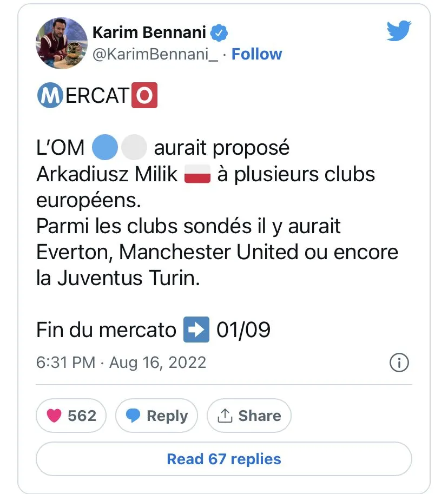Click the red O emoji in MERCATO
The image size is (448, 494).
pyautogui.click(x=144, y=95)
